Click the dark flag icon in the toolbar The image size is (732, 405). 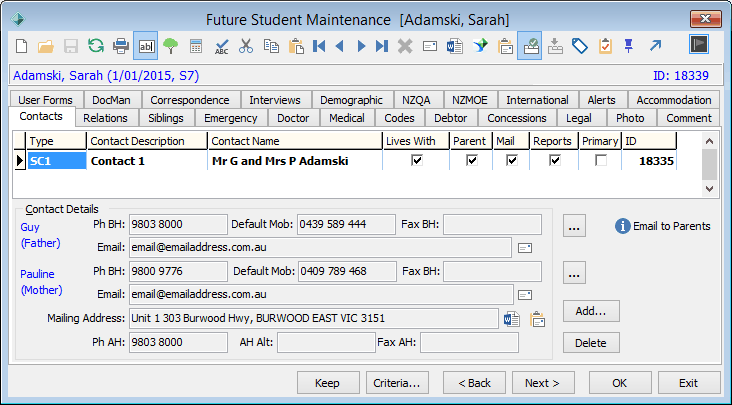pyautogui.click(x=699, y=44)
